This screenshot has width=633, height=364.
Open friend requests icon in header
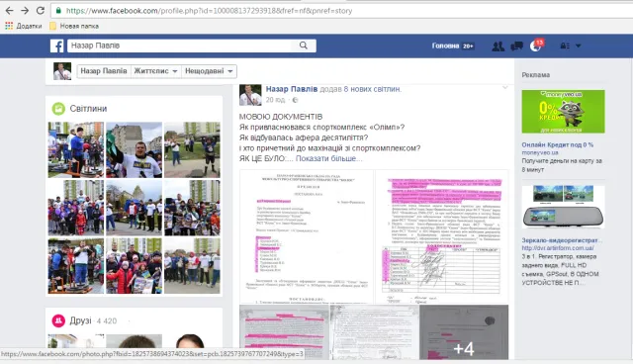pos(498,46)
